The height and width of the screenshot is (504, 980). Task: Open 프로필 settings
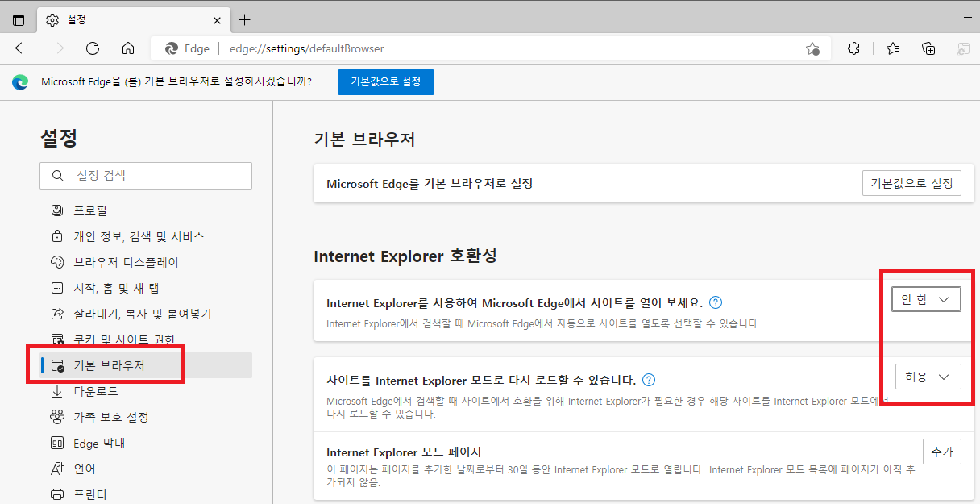point(146,210)
